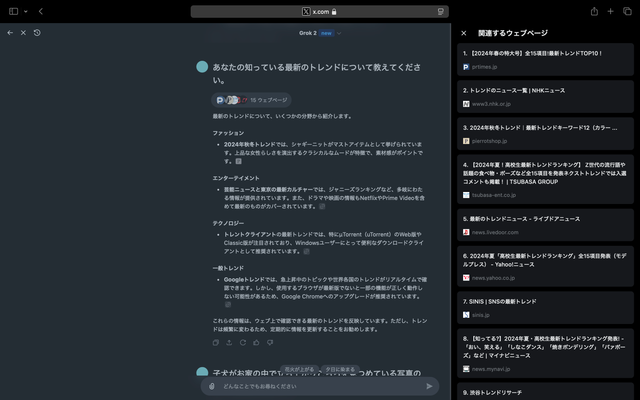Focus the どんなことでもお尋ねください input
This screenshot has width=640, height=400.
coord(320,386)
